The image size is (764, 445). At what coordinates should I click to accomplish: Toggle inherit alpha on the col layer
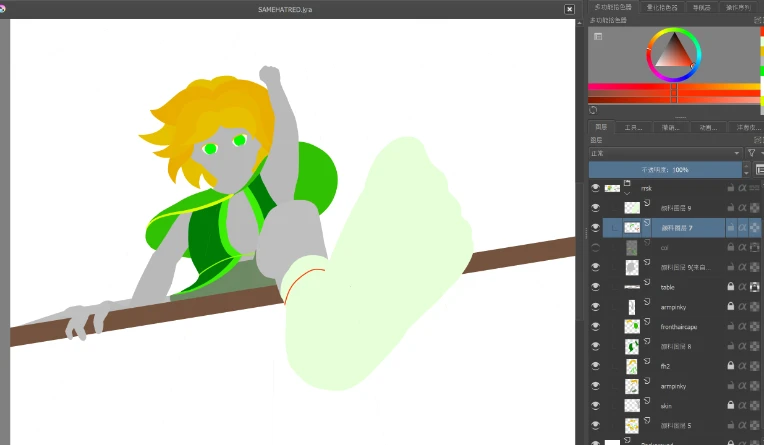point(754,248)
